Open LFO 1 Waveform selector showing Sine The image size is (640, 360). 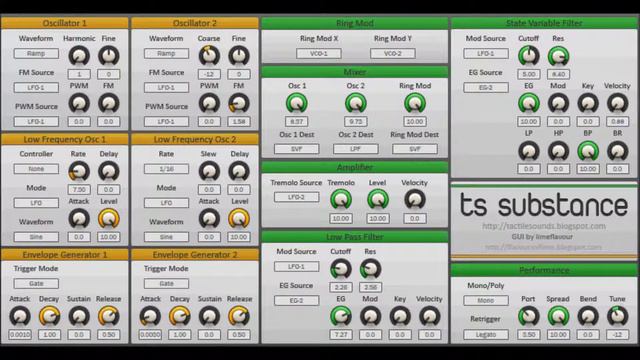[x=36, y=237]
